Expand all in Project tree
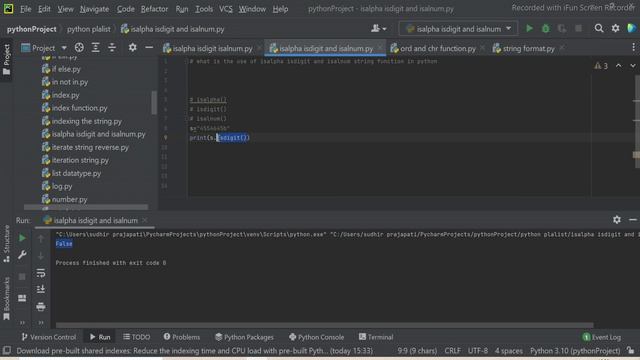The height and width of the screenshot is (360, 640). pos(96,48)
